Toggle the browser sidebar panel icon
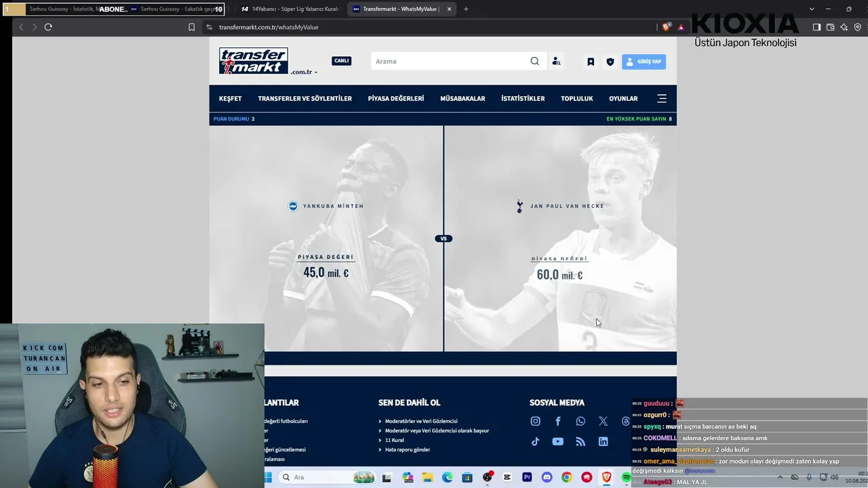Viewport: 868px width, 488px height. point(816,27)
